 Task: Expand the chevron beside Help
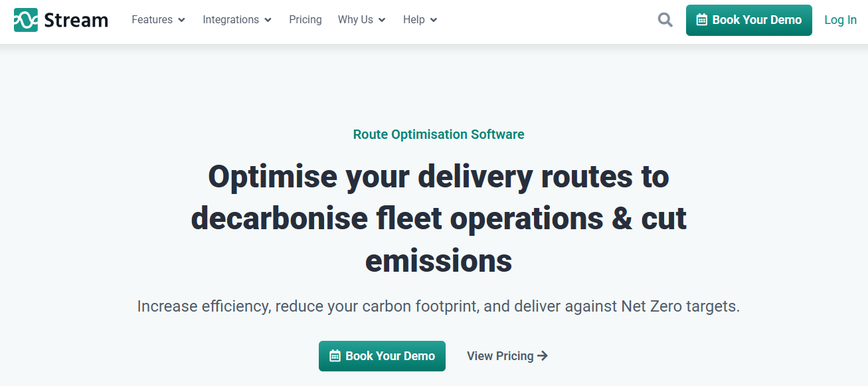point(434,20)
